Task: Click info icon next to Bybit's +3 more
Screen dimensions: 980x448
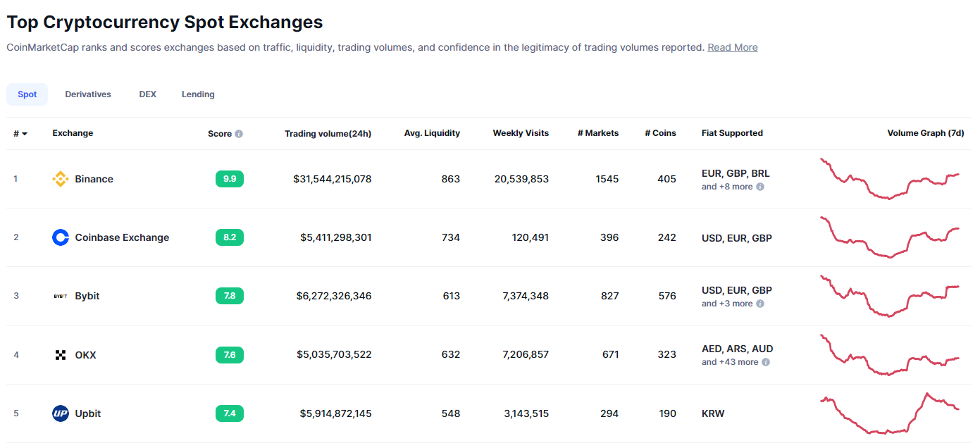Action: [x=760, y=304]
